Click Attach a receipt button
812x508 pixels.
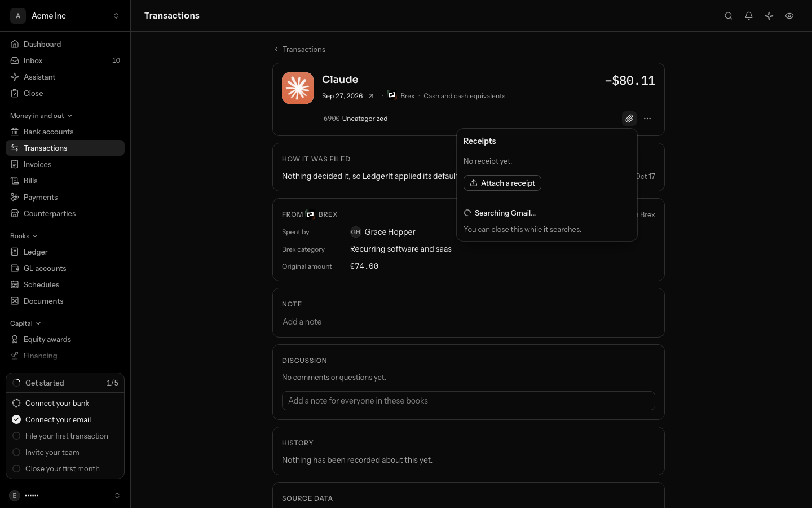[502, 183]
